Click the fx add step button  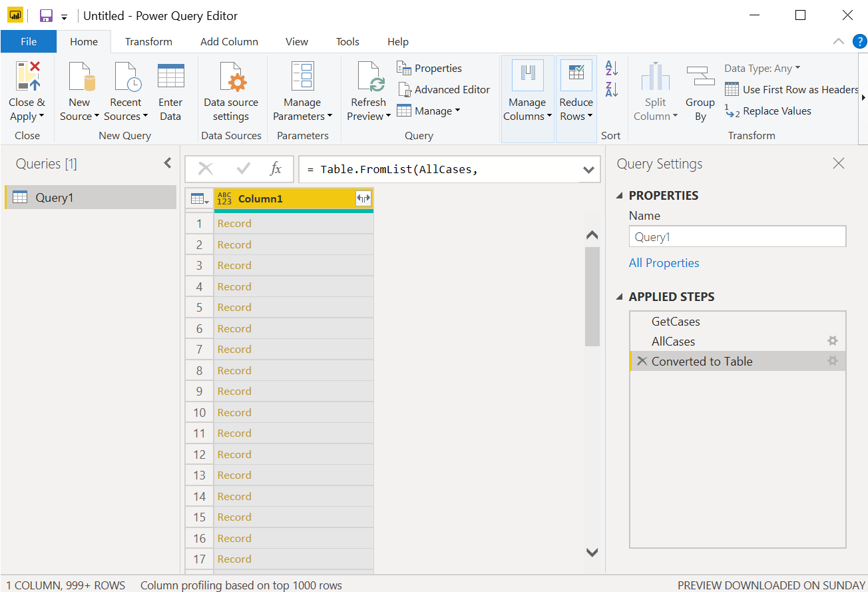[x=276, y=169]
